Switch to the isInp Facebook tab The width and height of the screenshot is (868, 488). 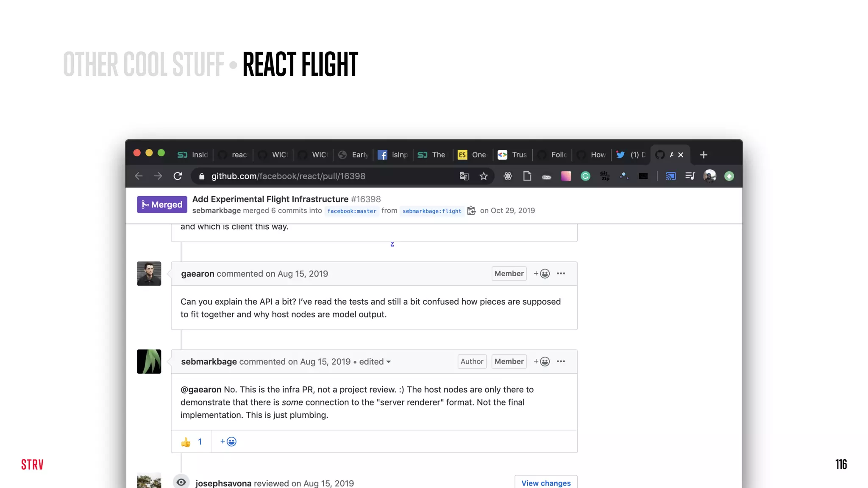393,155
